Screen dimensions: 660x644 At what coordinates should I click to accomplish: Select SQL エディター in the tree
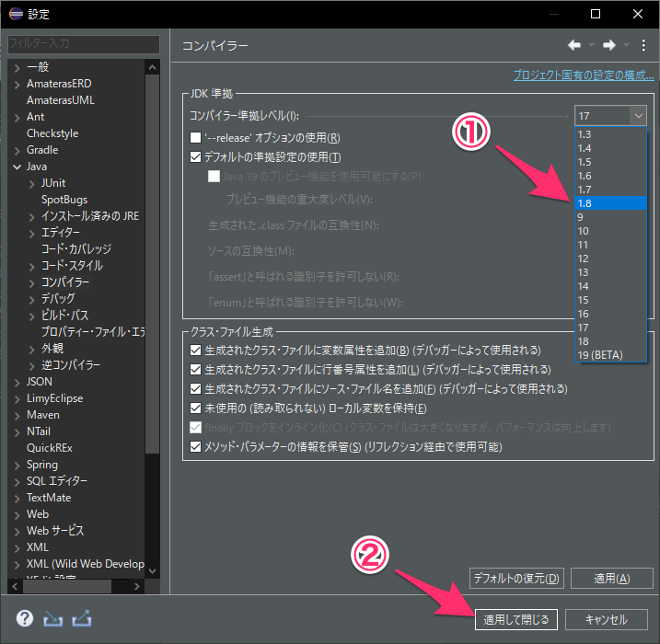click(x=57, y=481)
